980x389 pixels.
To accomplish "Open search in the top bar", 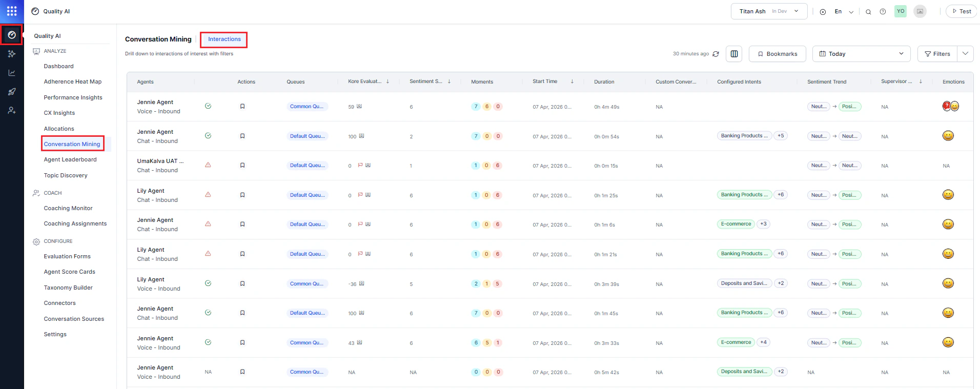I will click(x=868, y=12).
